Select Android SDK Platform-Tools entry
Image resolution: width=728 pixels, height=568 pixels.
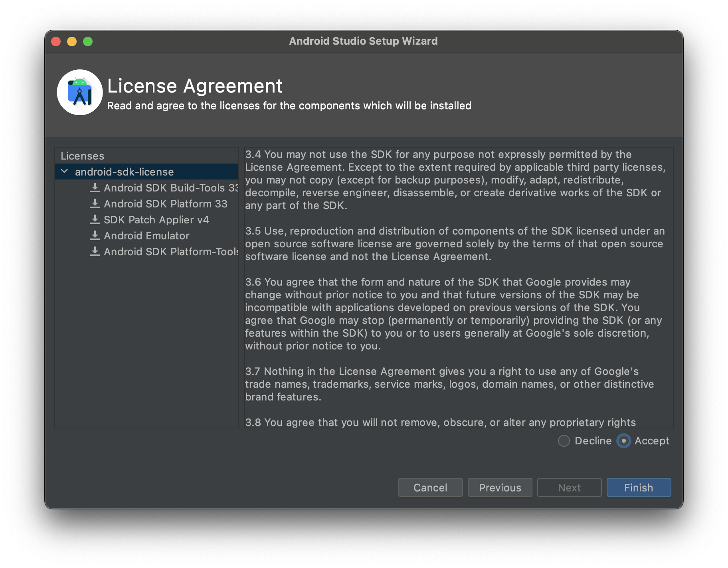coord(146,251)
